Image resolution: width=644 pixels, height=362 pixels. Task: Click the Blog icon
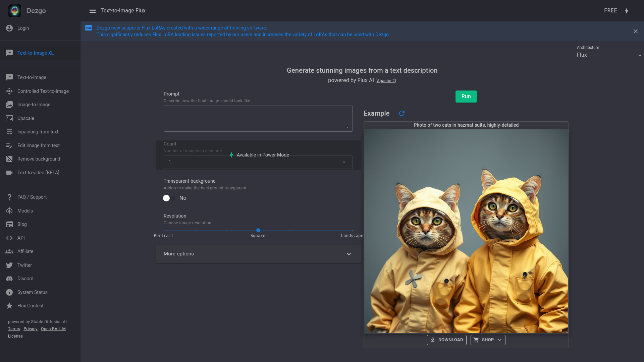(x=9, y=224)
